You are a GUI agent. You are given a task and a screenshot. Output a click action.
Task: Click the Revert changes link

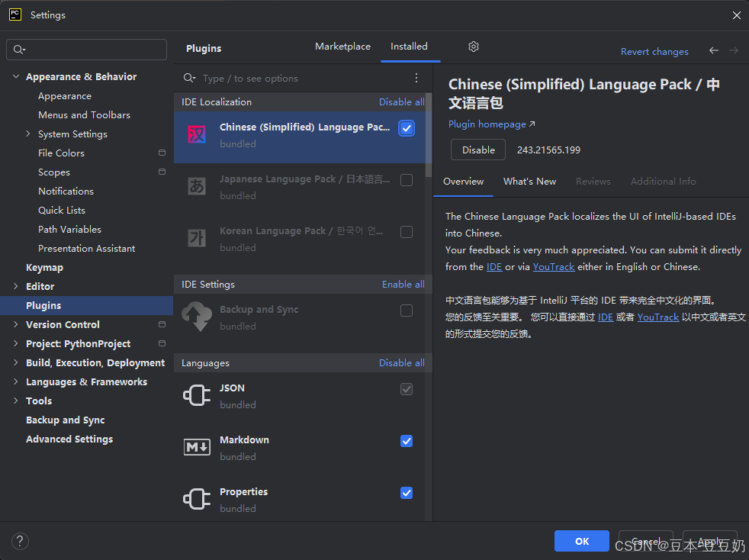pos(654,52)
